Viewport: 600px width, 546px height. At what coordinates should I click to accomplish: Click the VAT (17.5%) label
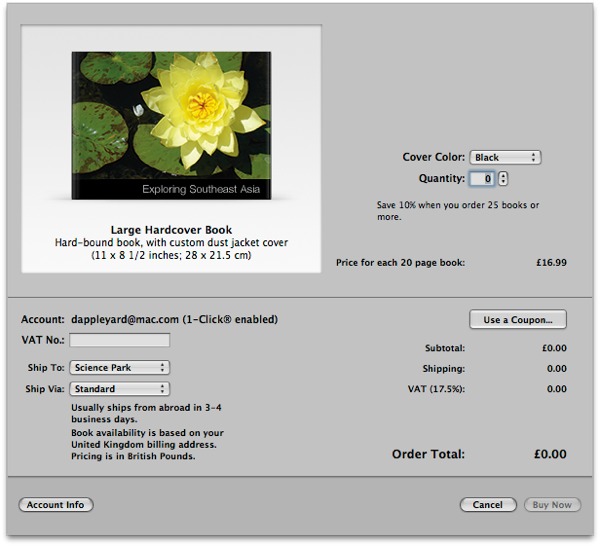click(x=436, y=389)
